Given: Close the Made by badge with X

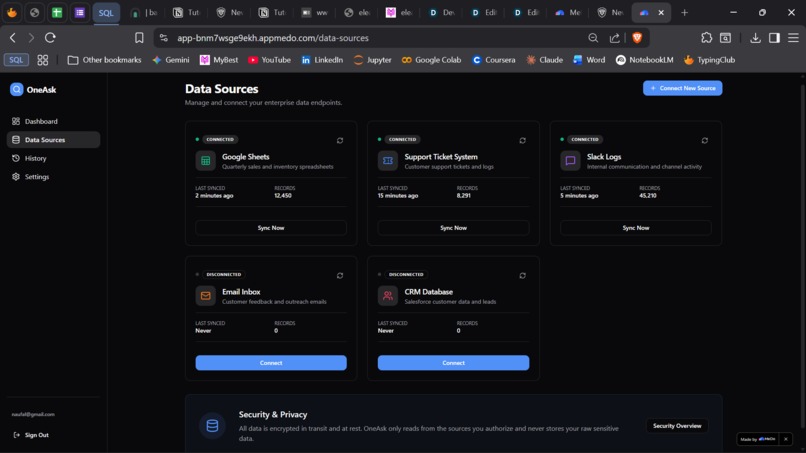Looking at the screenshot, I should coord(785,439).
